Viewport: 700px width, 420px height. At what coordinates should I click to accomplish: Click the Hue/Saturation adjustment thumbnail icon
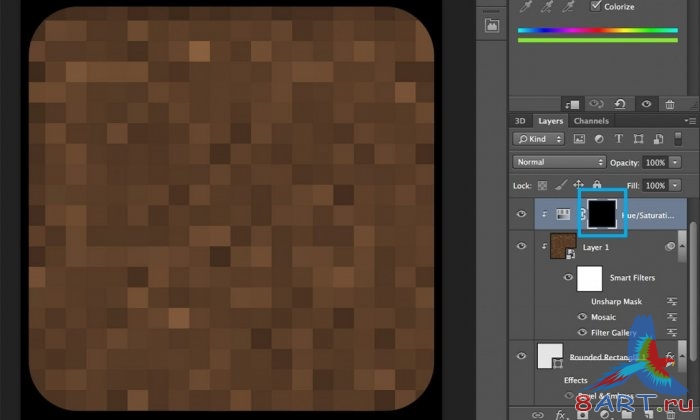click(x=563, y=214)
